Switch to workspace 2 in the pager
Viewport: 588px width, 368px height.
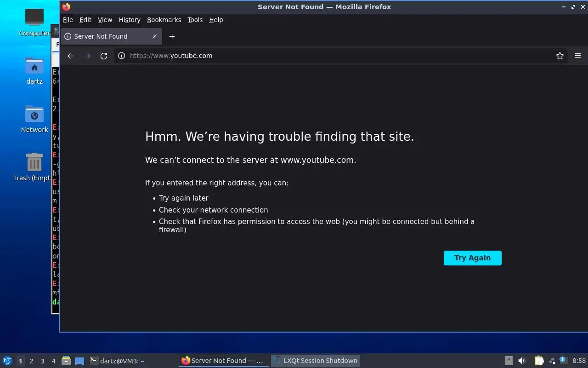tap(31, 361)
